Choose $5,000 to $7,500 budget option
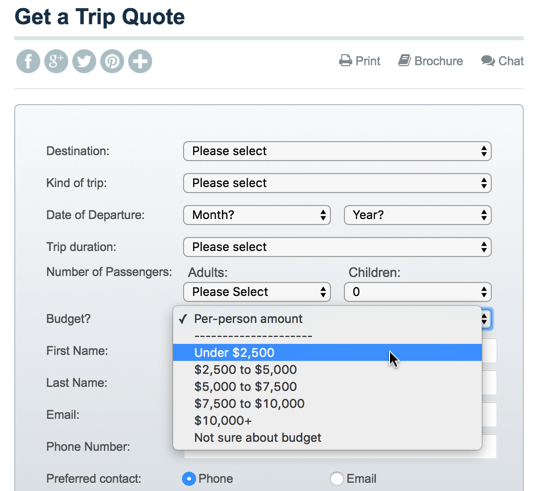 [x=327, y=386]
